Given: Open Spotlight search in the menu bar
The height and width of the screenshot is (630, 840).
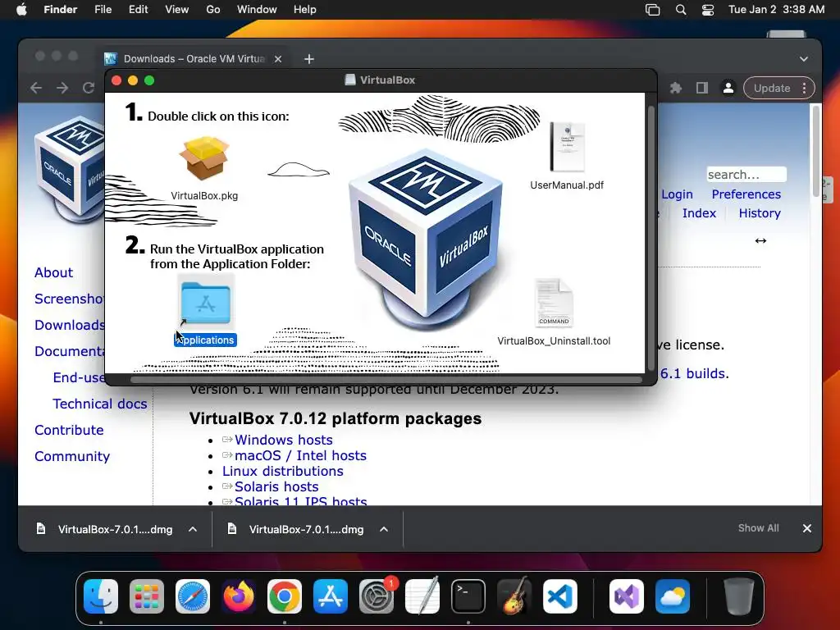Looking at the screenshot, I should coord(681,10).
